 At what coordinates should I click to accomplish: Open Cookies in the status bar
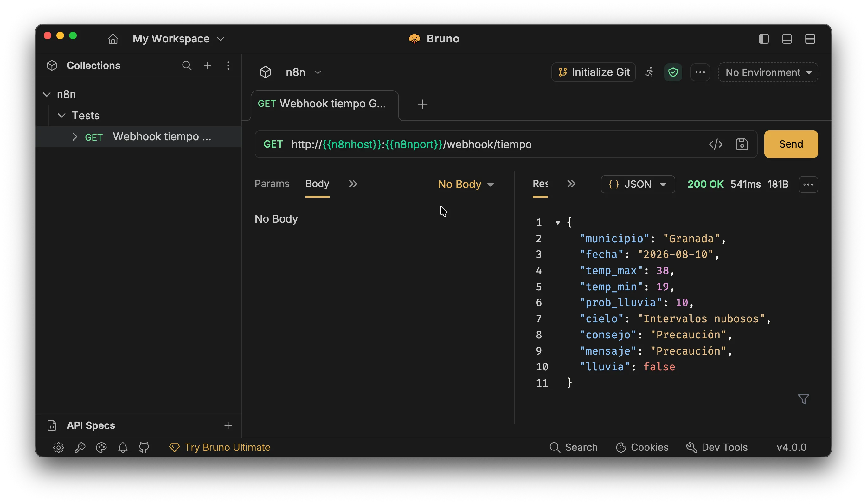(x=642, y=447)
